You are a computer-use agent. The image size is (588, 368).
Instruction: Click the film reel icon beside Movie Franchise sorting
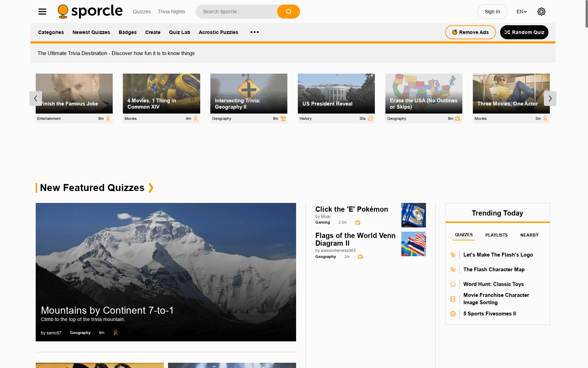tap(453, 299)
